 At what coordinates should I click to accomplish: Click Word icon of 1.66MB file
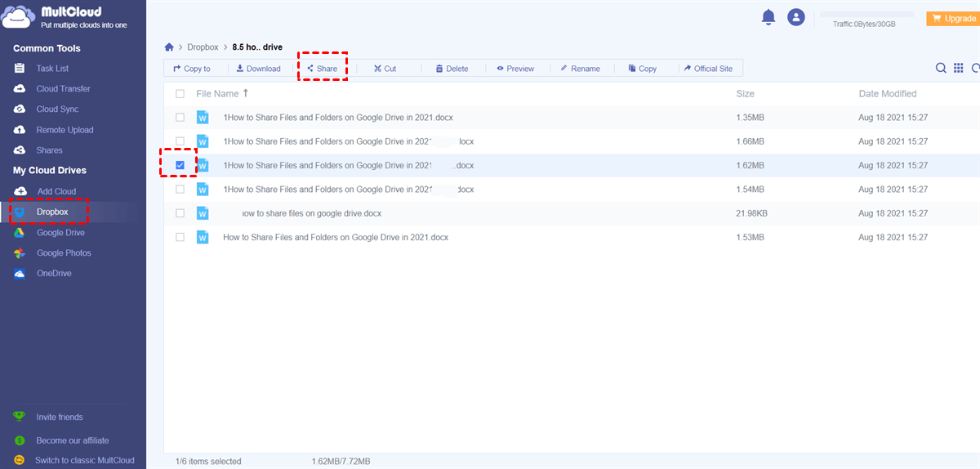[x=203, y=141]
